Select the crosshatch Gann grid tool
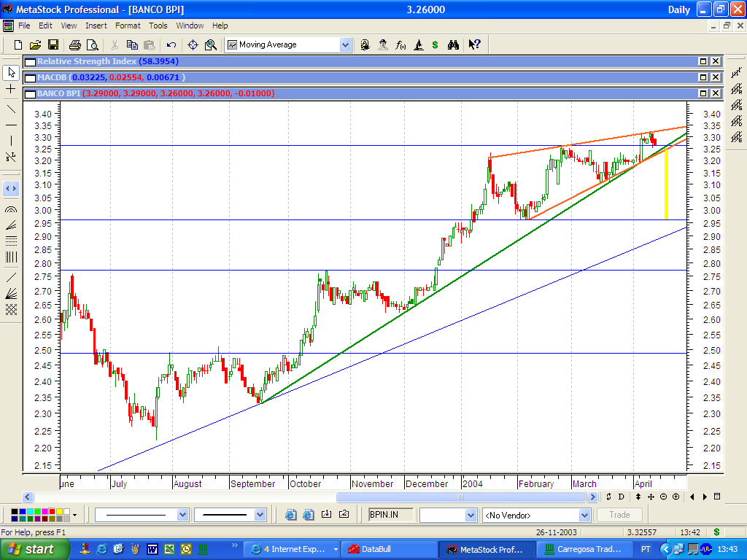 (x=11, y=309)
